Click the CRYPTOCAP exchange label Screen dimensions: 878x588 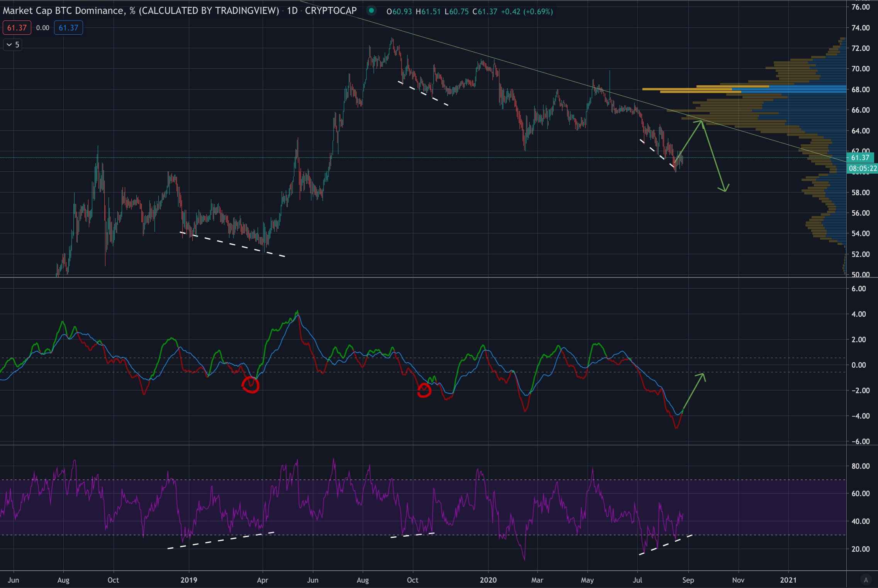(331, 11)
